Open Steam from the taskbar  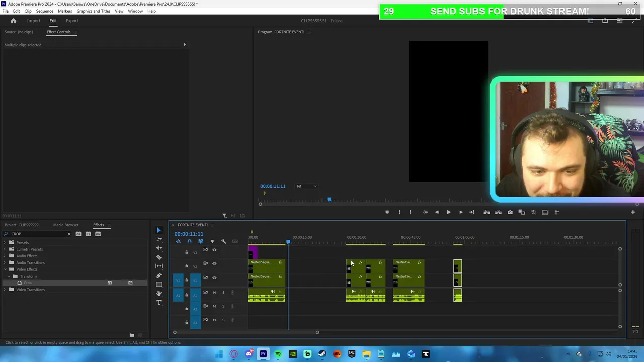click(322, 354)
